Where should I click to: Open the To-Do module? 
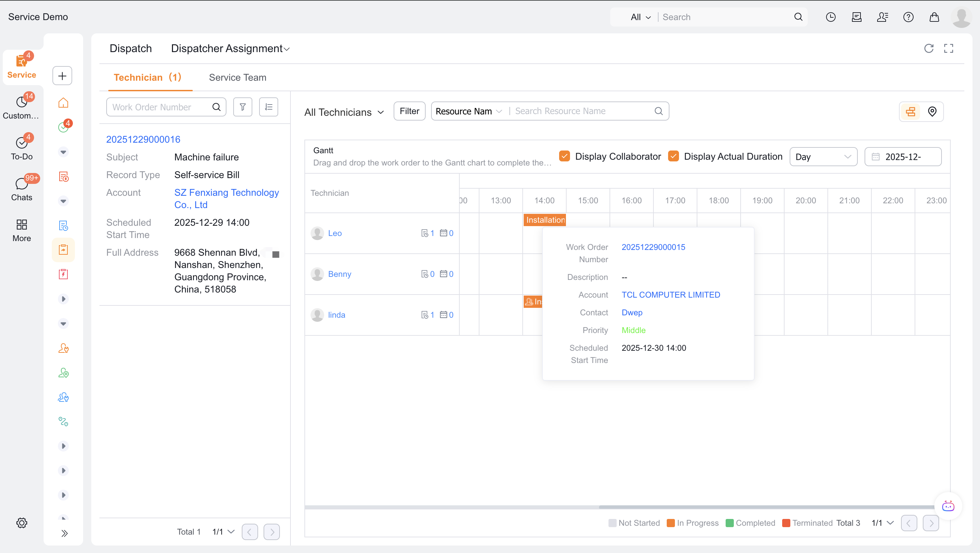click(x=22, y=148)
